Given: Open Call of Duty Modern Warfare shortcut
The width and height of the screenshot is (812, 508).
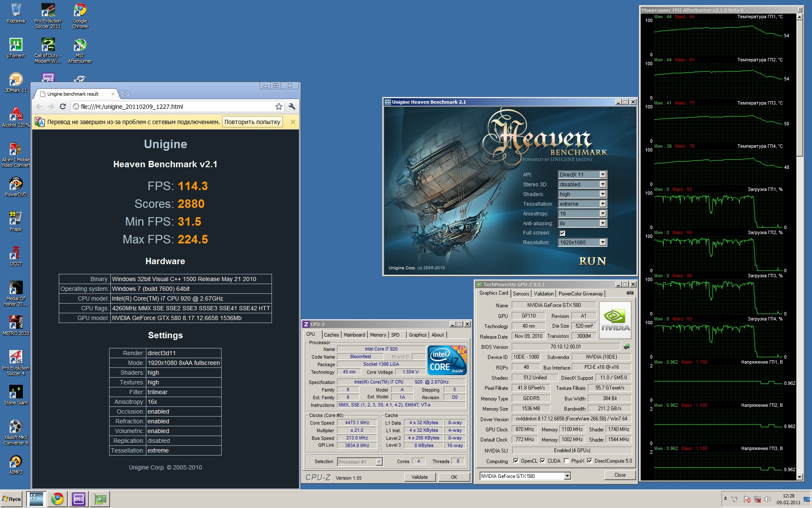Looking at the screenshot, I should (x=48, y=51).
